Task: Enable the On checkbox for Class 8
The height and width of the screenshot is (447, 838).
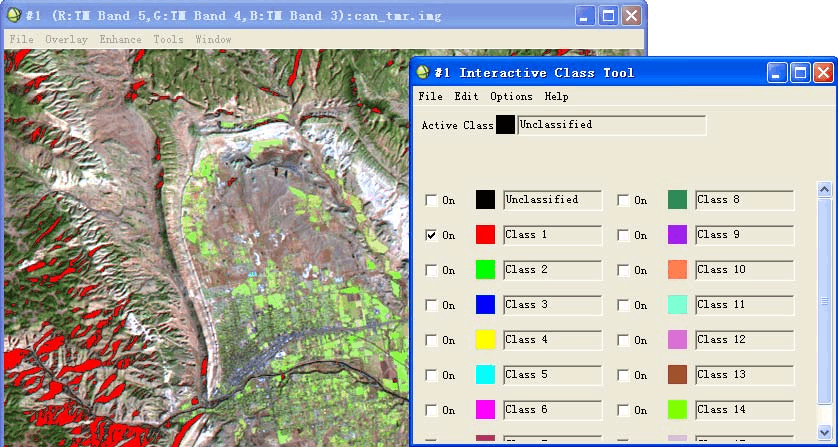Action: coord(623,201)
